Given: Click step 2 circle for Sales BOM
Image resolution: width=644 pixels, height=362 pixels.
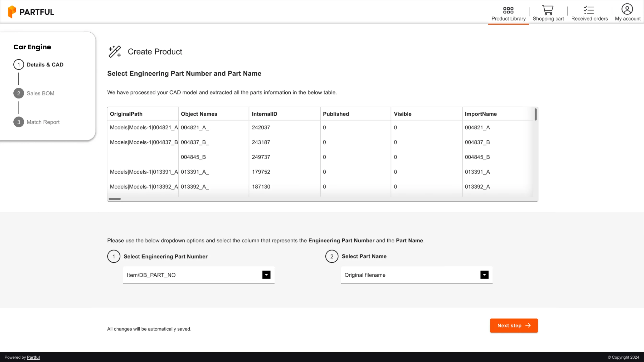Looking at the screenshot, I should tap(18, 93).
